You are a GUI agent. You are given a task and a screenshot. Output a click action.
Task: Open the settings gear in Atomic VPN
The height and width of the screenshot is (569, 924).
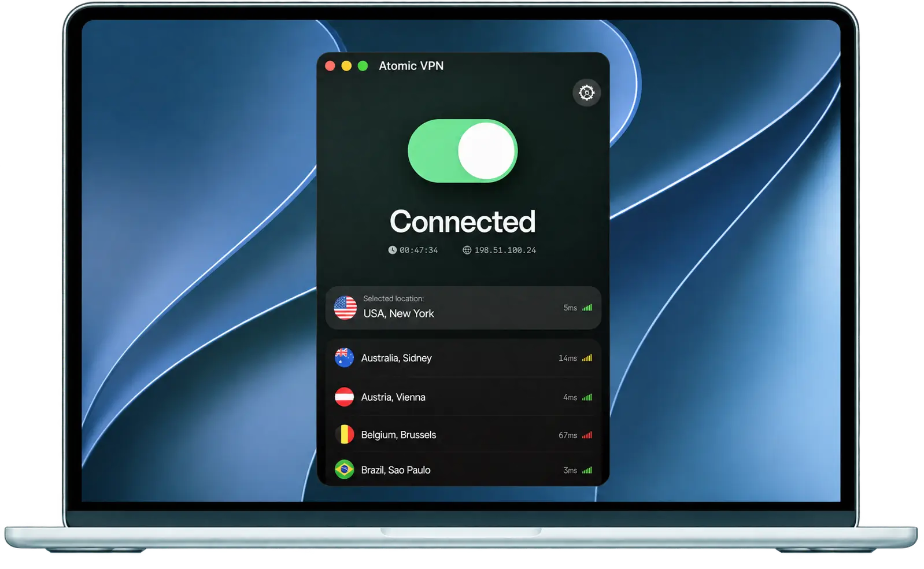point(586,93)
